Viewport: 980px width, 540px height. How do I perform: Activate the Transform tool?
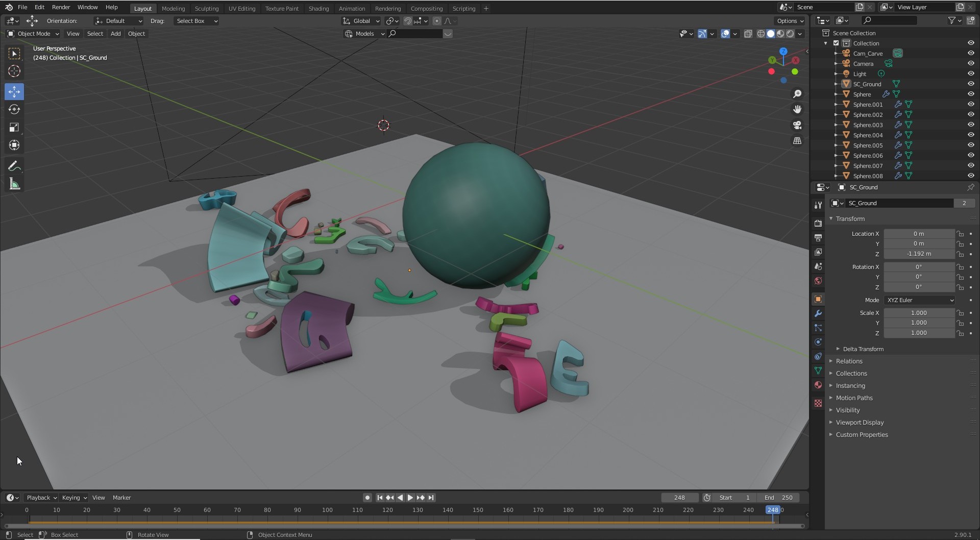[x=14, y=145]
